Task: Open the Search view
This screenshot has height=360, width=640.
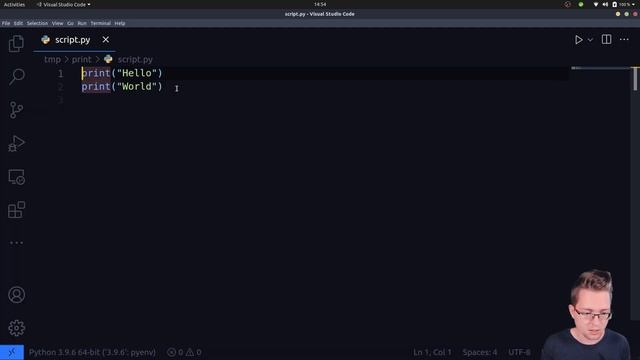Action: (16, 76)
